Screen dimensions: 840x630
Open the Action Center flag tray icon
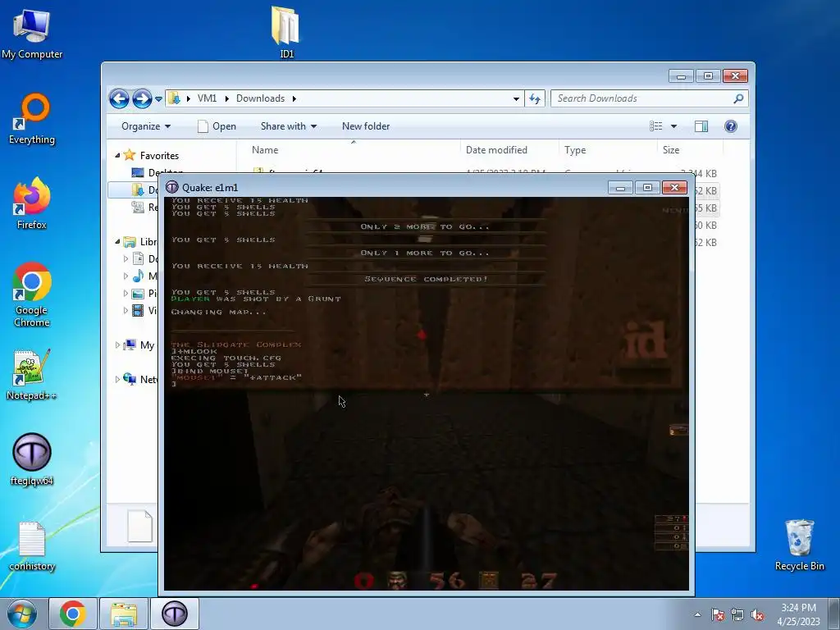[717, 615]
